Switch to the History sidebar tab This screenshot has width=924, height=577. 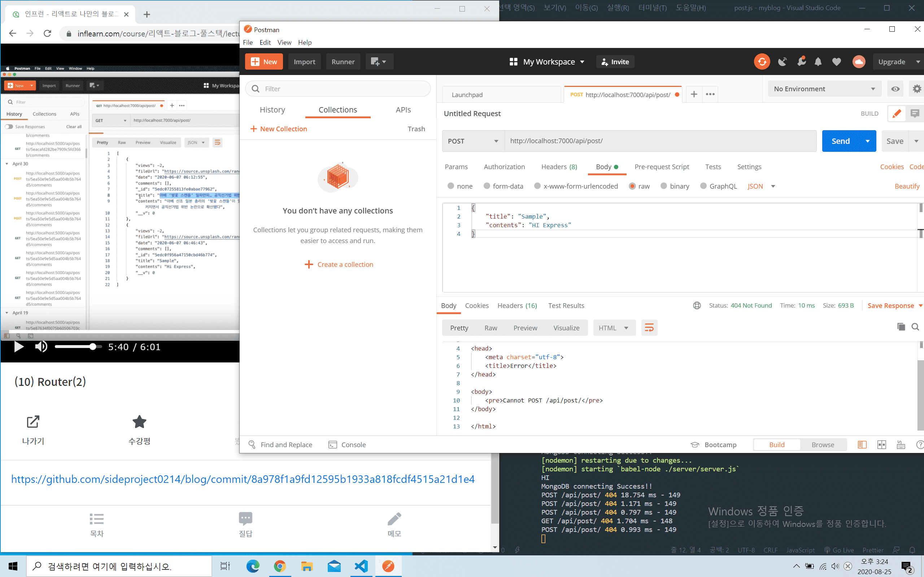pyautogui.click(x=272, y=110)
